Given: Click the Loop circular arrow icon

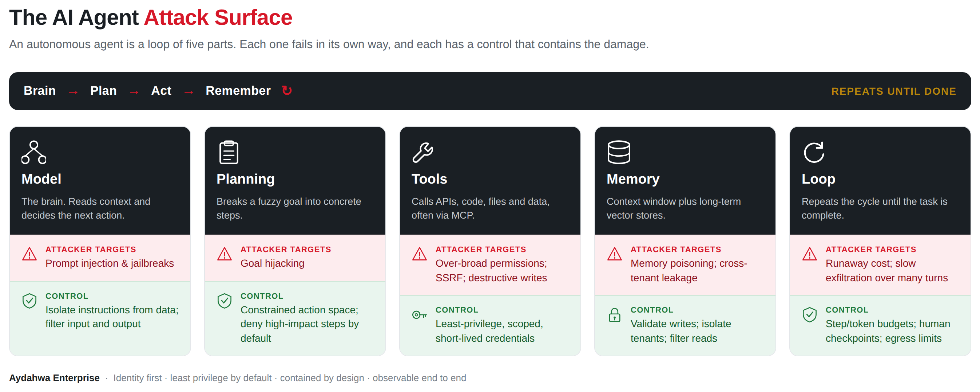Looking at the screenshot, I should [x=814, y=152].
